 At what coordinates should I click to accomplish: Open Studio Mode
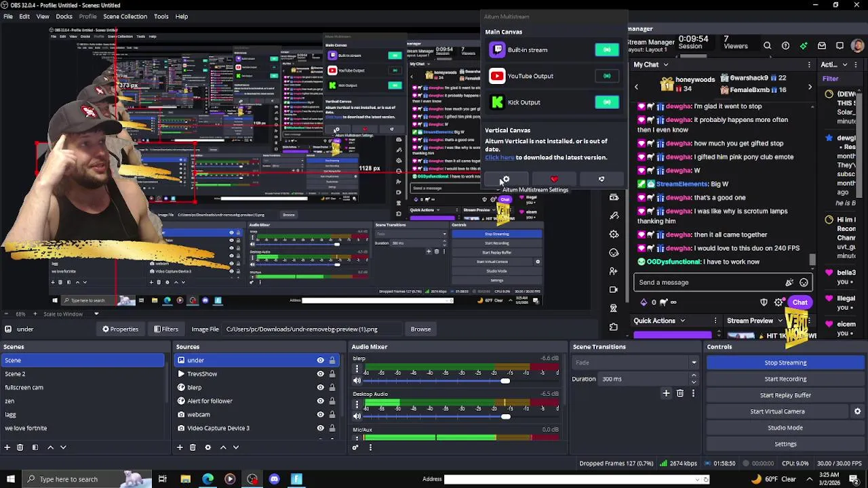click(785, 428)
